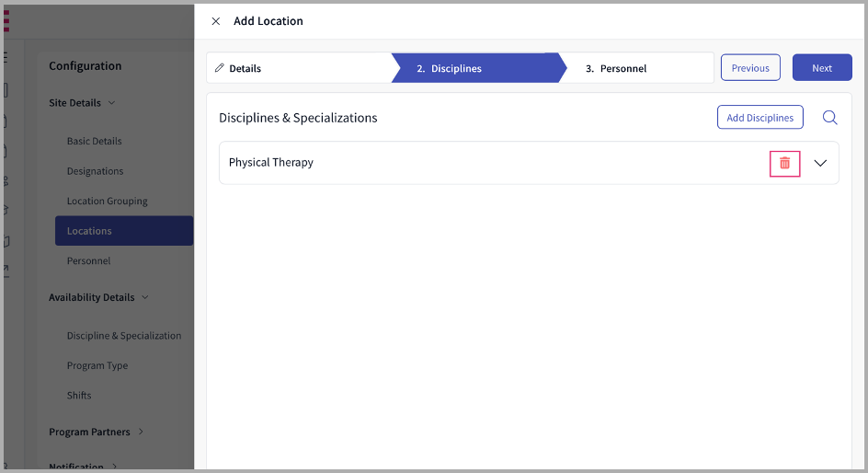This screenshot has width=868, height=473.
Task: Open Basic Details in the sidebar
Action: [94, 142]
